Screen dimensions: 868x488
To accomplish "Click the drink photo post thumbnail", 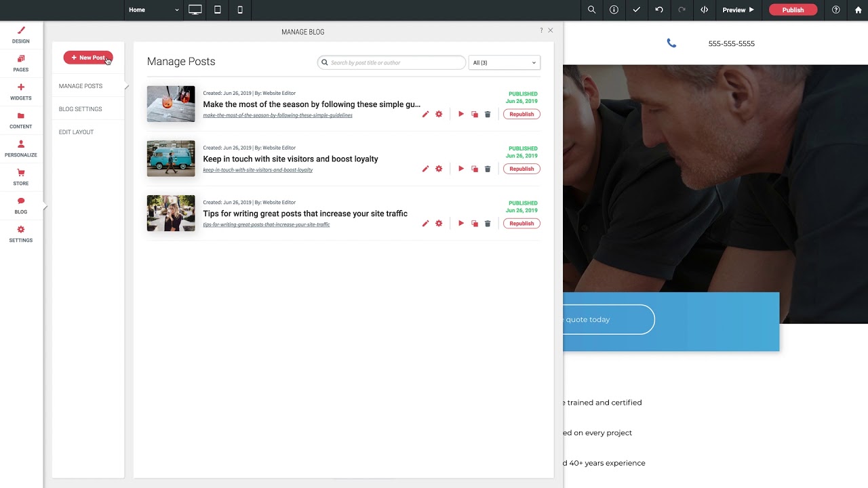I will (x=171, y=104).
